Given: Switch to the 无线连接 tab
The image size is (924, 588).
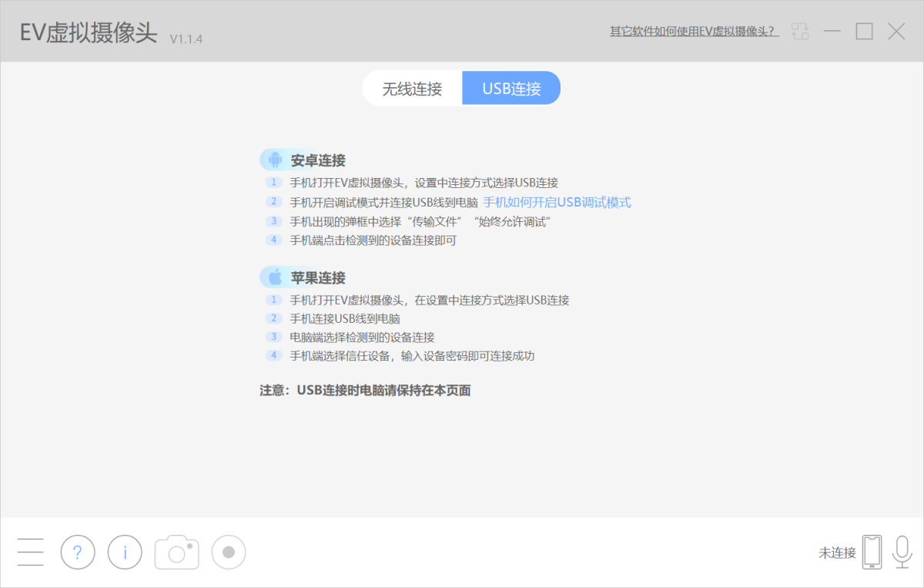Looking at the screenshot, I should coord(412,89).
